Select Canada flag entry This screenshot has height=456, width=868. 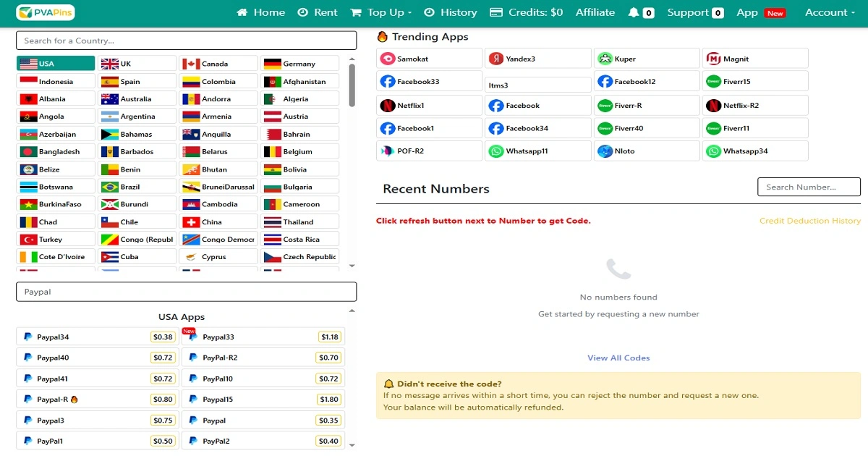point(219,64)
